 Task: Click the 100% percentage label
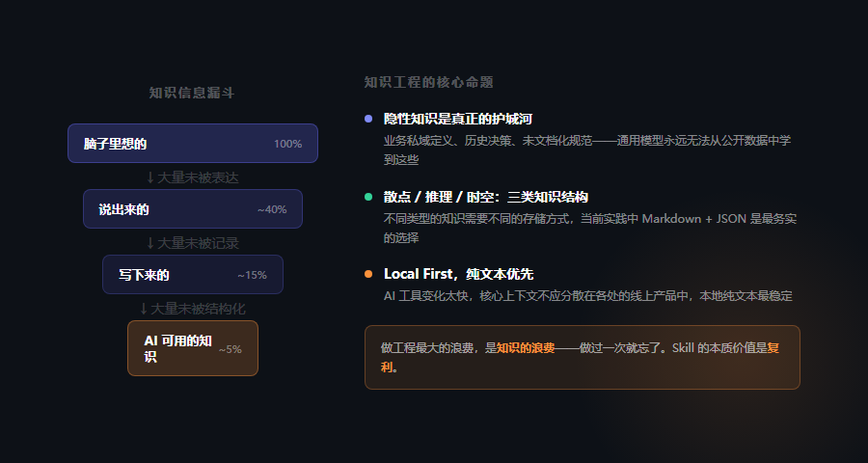[287, 144]
